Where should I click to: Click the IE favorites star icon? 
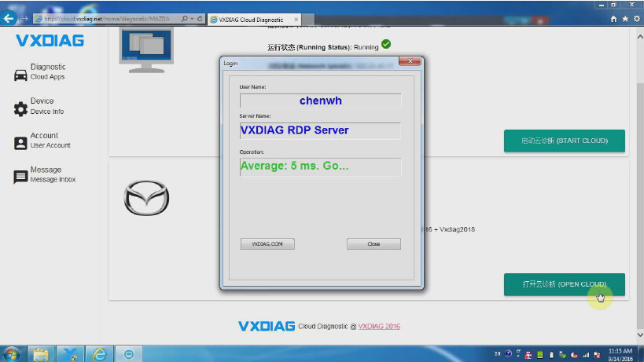pyautogui.click(x=625, y=19)
